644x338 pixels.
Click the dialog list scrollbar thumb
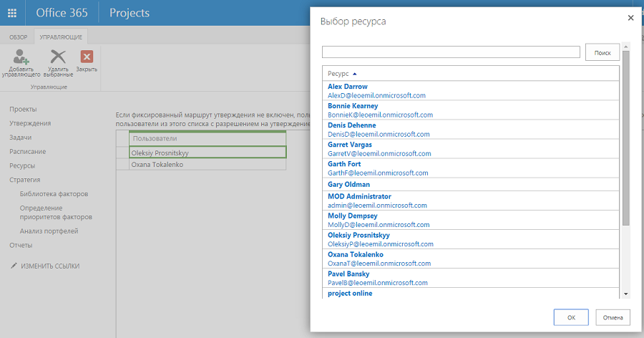(x=625, y=137)
